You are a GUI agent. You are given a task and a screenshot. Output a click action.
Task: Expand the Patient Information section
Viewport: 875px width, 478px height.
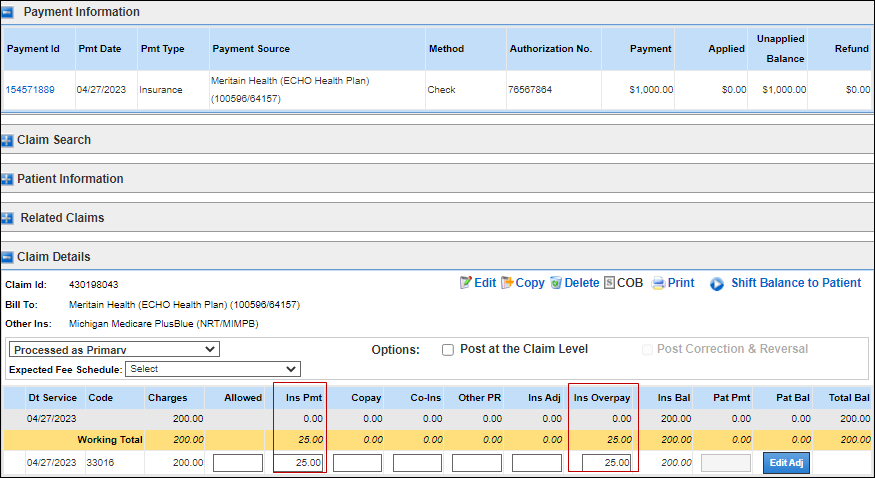tap(8, 180)
